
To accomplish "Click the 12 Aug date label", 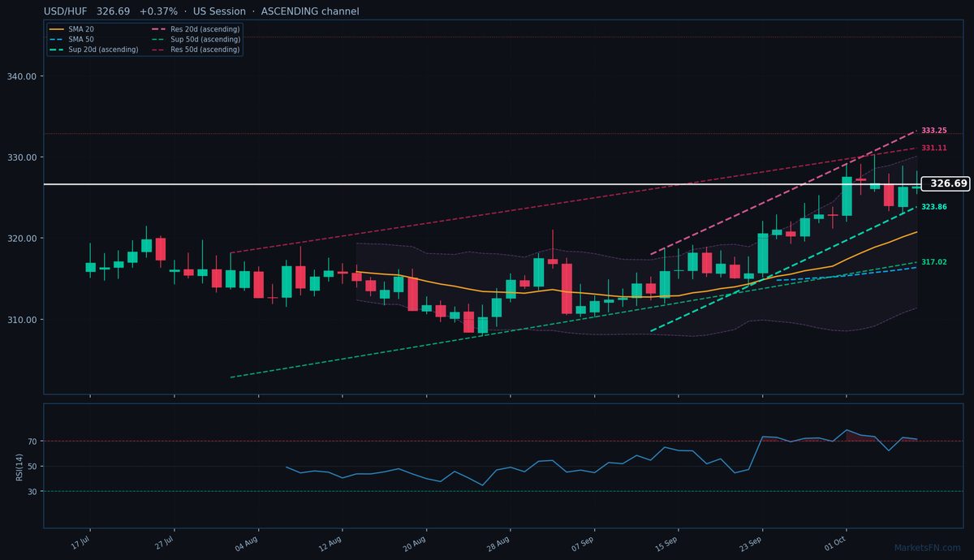I will [x=330, y=543].
